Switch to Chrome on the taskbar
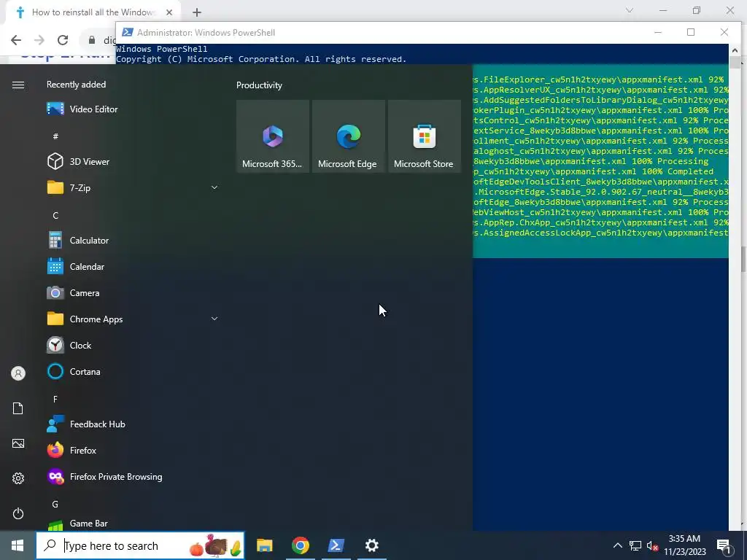The height and width of the screenshot is (560, 747). (x=300, y=545)
